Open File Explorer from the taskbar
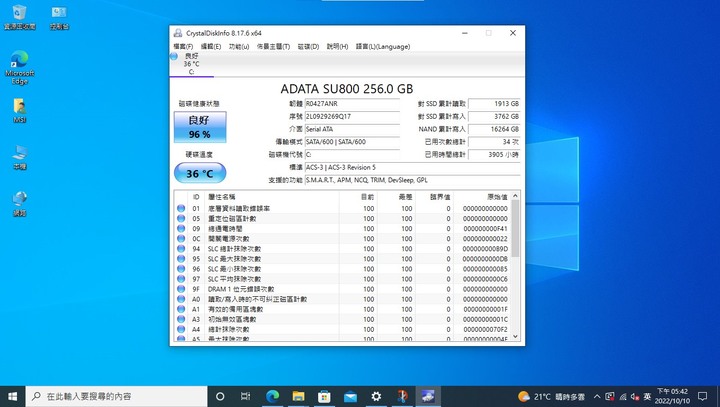The image size is (720, 407). click(298, 396)
